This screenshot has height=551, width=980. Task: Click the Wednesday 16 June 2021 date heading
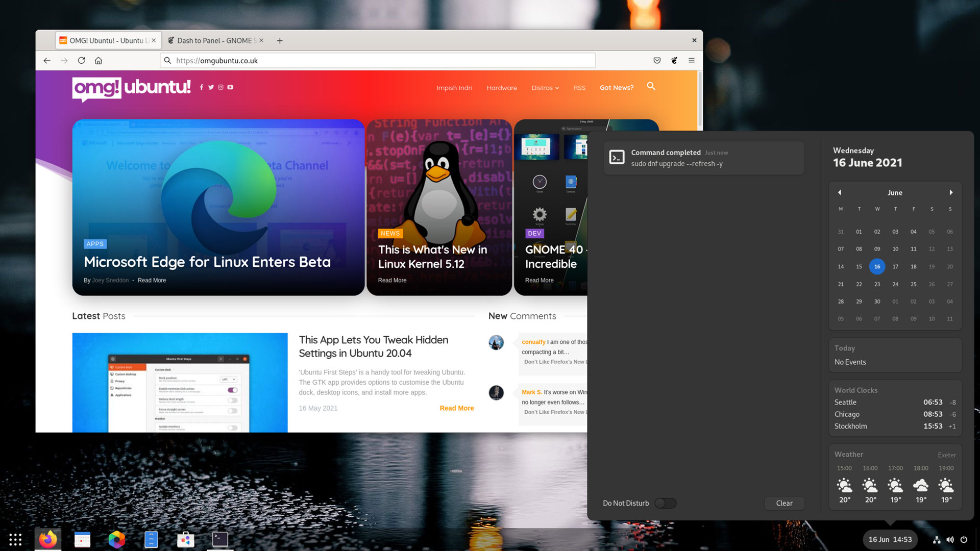(x=868, y=158)
